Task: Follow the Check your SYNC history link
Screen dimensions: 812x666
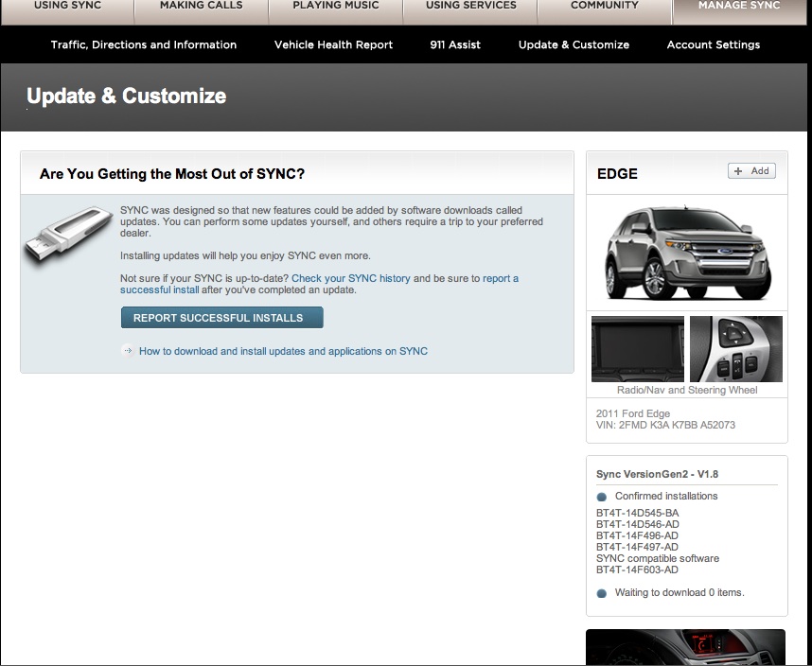Action: click(x=350, y=278)
